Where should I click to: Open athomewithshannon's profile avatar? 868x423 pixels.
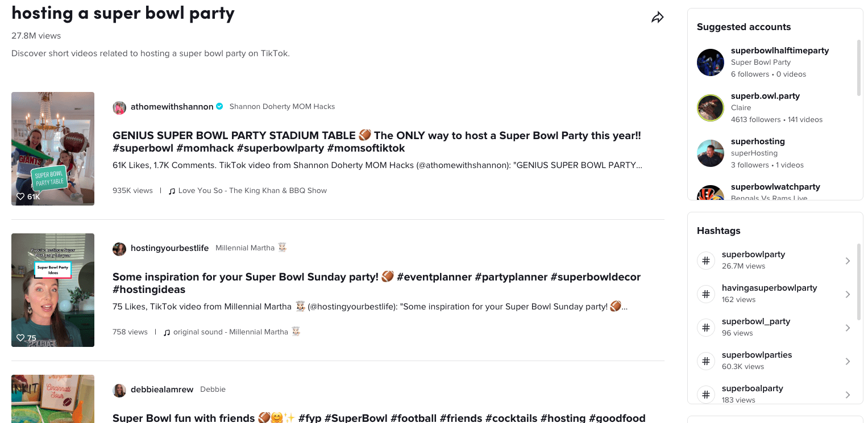[x=119, y=107]
